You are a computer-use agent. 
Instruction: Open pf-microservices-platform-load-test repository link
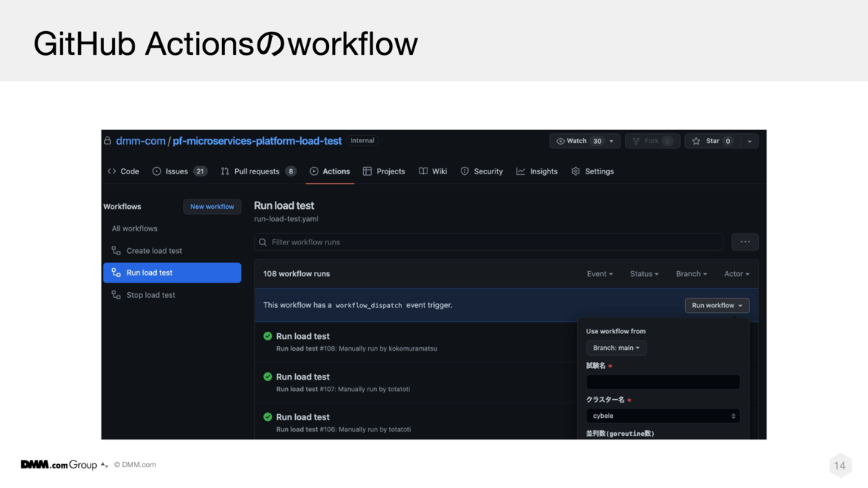pyautogui.click(x=258, y=141)
